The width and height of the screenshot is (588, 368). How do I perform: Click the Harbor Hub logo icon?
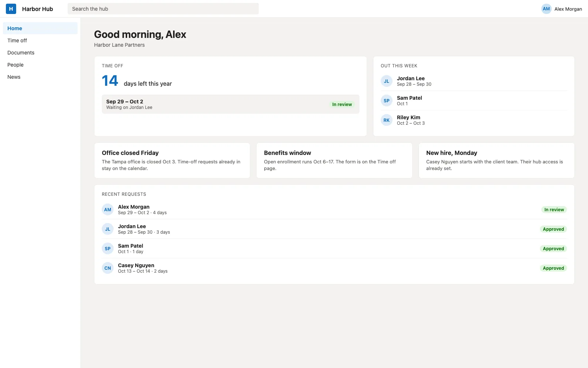click(x=11, y=9)
